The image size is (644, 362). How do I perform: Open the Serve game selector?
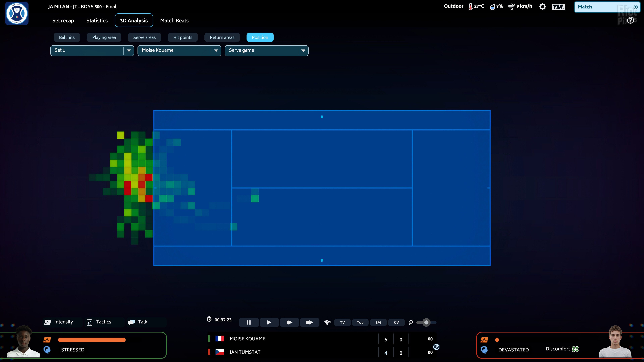[x=266, y=50]
